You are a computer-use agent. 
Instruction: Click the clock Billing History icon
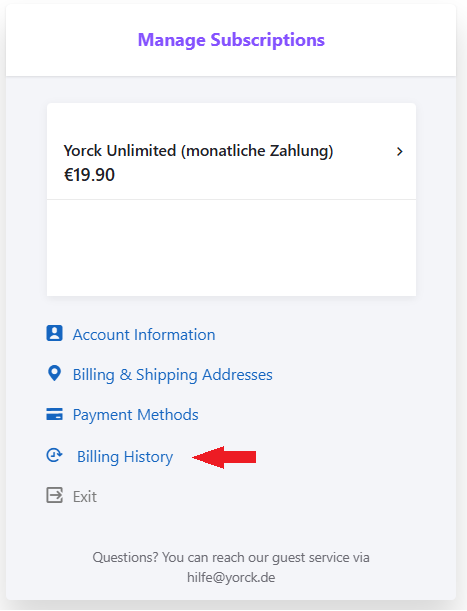pyautogui.click(x=54, y=455)
